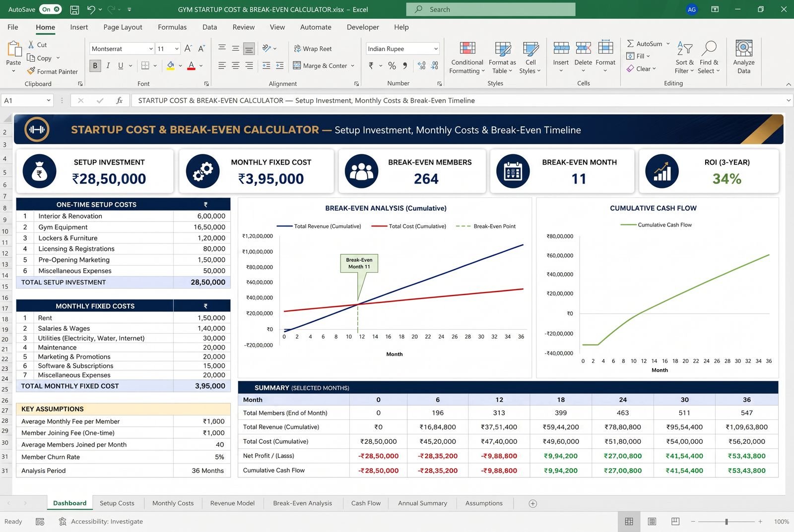Decrease font size with smaller A icon
Viewport: 794px width, 532px height.
point(201,49)
